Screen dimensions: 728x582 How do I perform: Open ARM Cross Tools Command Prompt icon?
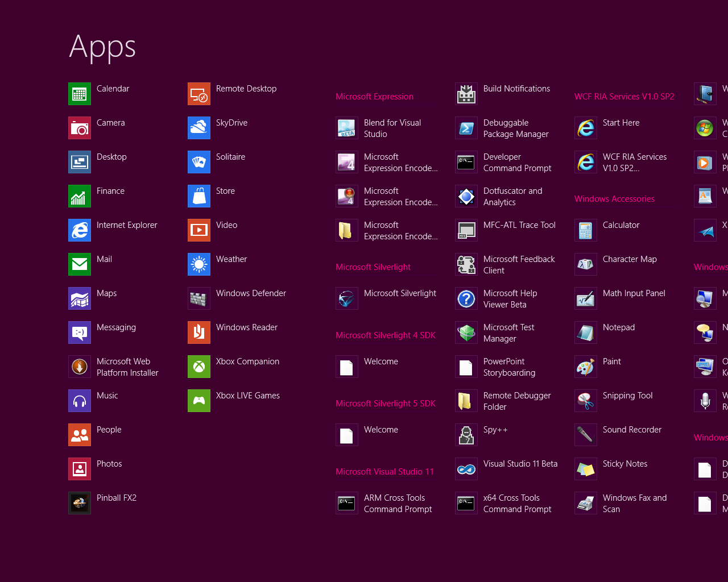(x=347, y=503)
